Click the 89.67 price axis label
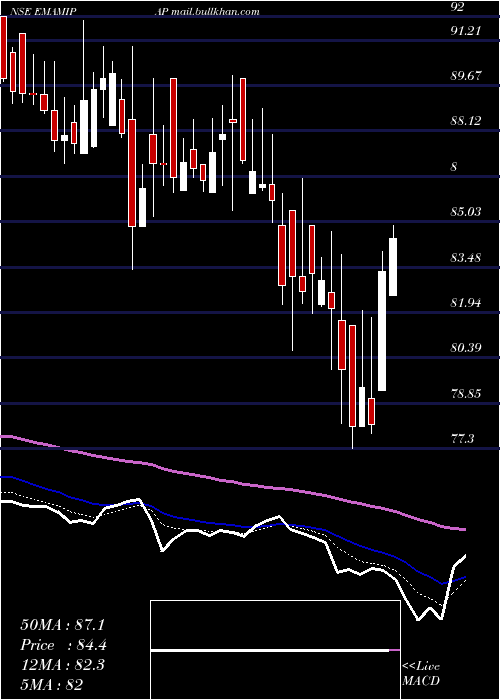This screenshot has width=500, height=700. [x=466, y=75]
